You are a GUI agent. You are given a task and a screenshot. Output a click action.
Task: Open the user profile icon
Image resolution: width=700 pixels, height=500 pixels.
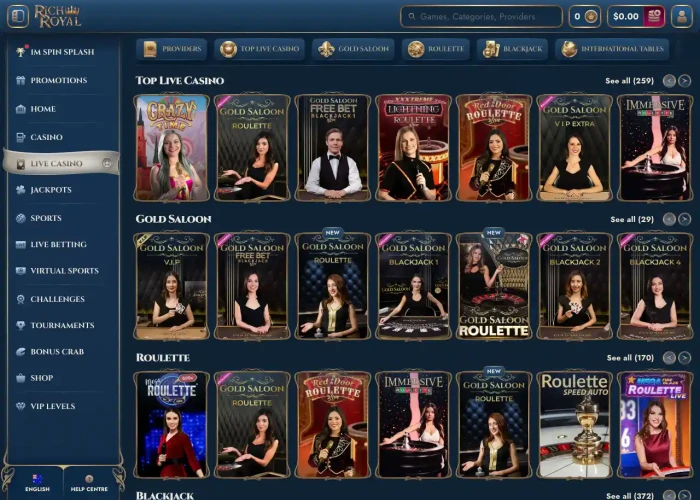pyautogui.click(x=682, y=17)
